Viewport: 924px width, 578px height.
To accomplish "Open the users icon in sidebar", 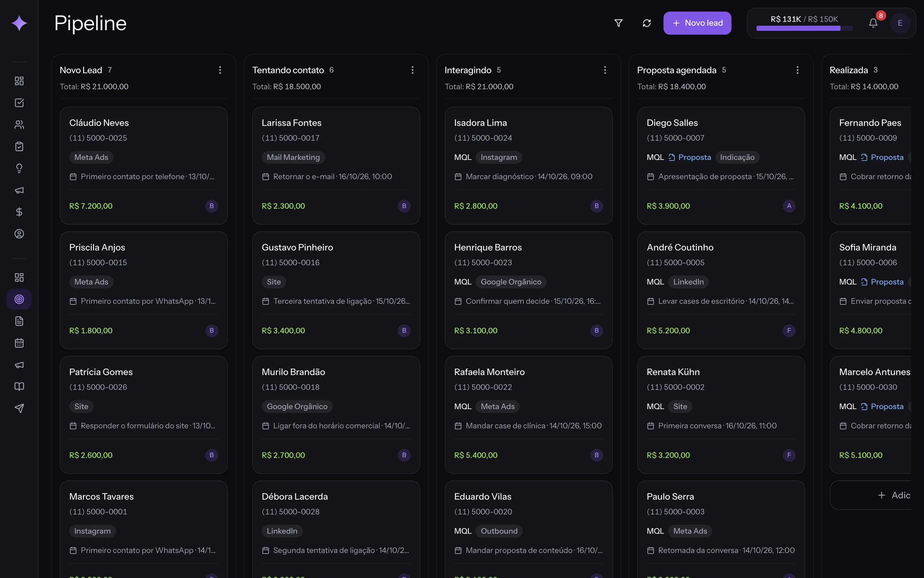I will [x=19, y=125].
